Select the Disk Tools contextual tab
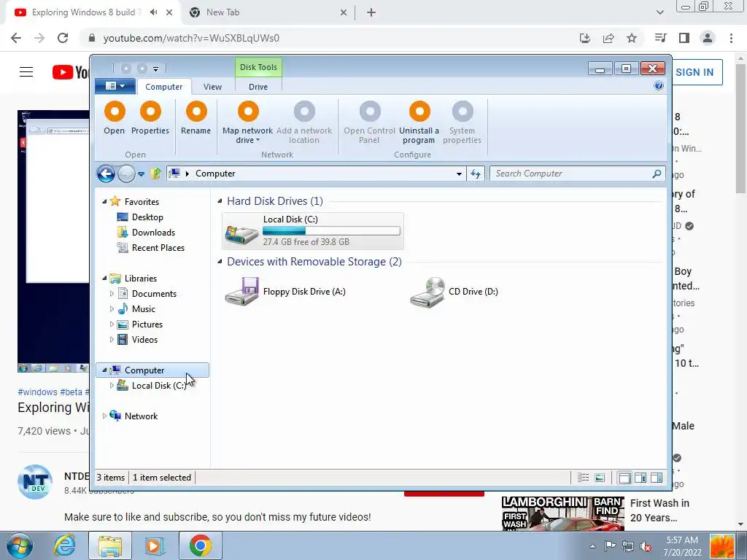 258,67
